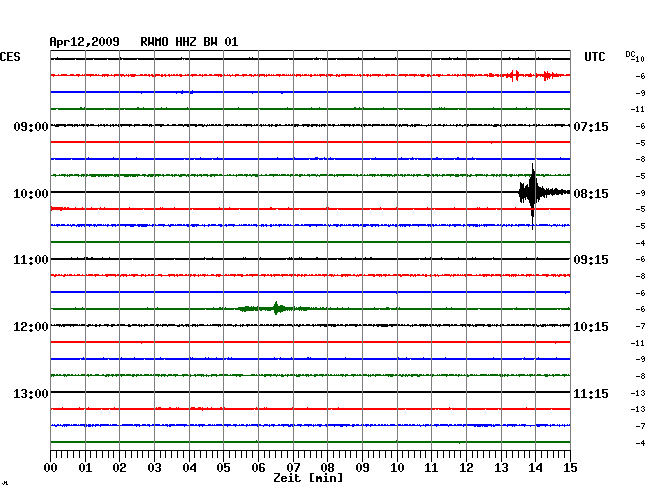
Task: Click the -9 DC value beside 08:15
Action: click(x=640, y=193)
